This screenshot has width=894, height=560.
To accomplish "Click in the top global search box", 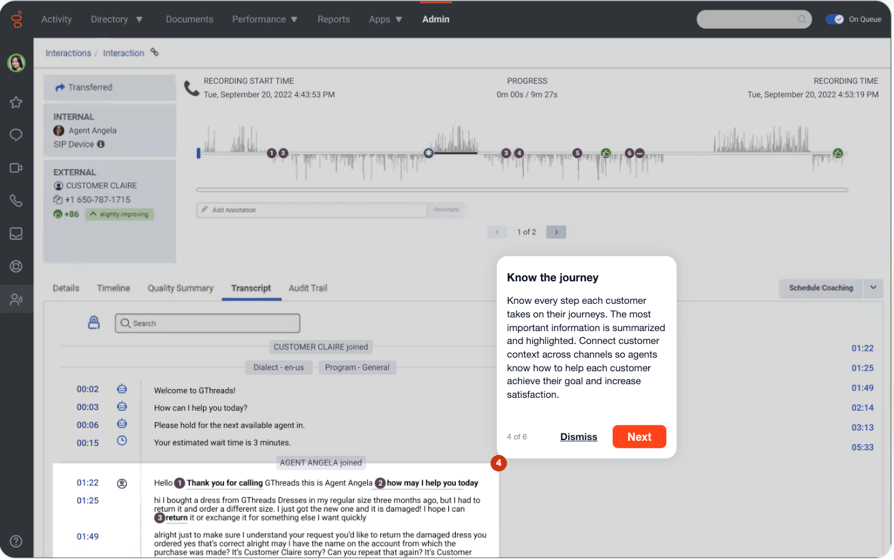I will pos(754,19).
